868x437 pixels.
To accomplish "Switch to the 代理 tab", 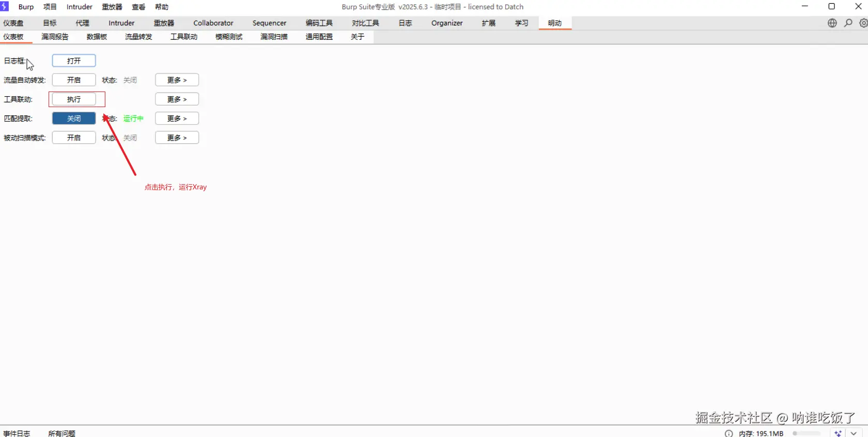I will 83,23.
